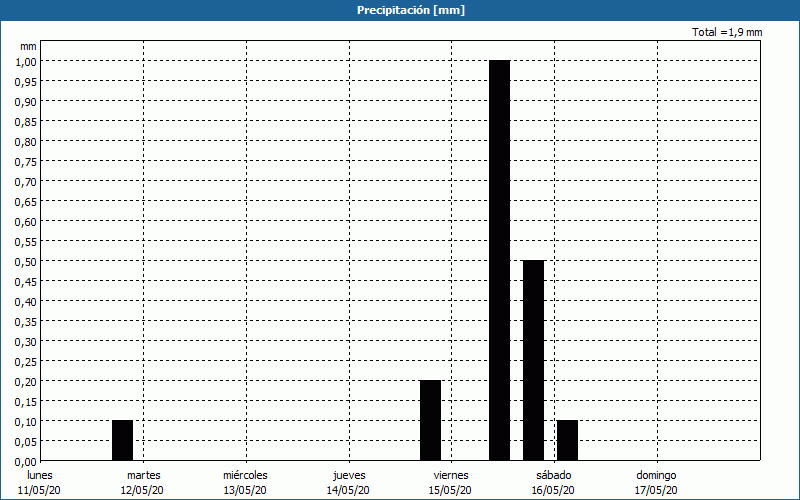Image resolution: width=800 pixels, height=500 pixels.
Task: Click the date 13/05/20
Action: point(245,490)
